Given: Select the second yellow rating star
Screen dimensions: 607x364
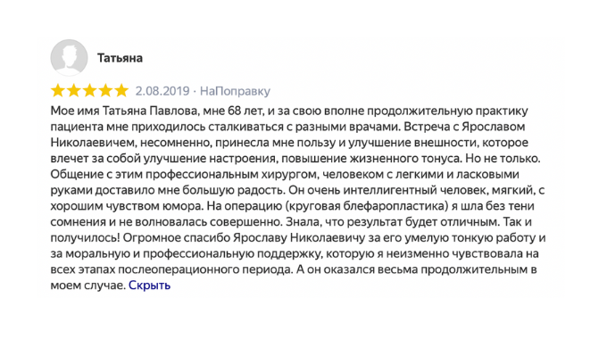Looking at the screenshot, I should [73, 90].
